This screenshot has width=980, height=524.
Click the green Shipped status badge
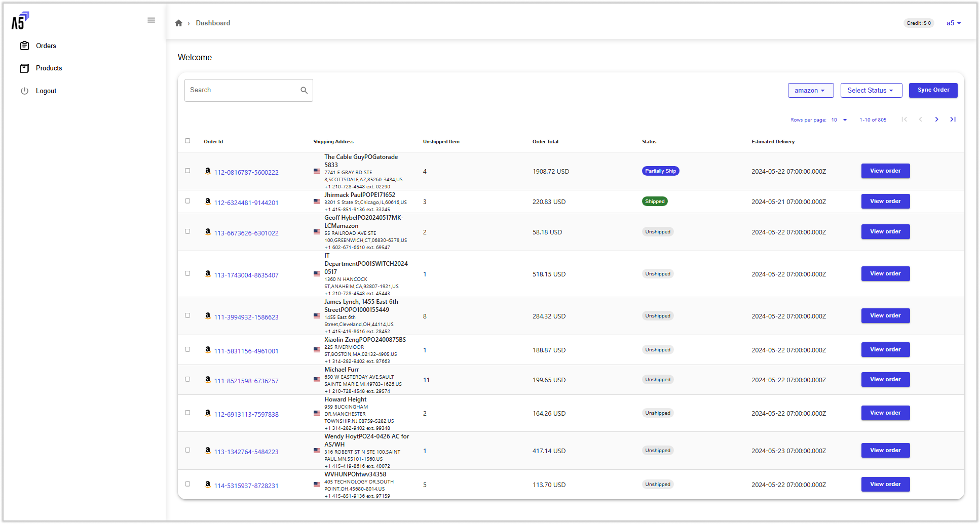click(655, 201)
